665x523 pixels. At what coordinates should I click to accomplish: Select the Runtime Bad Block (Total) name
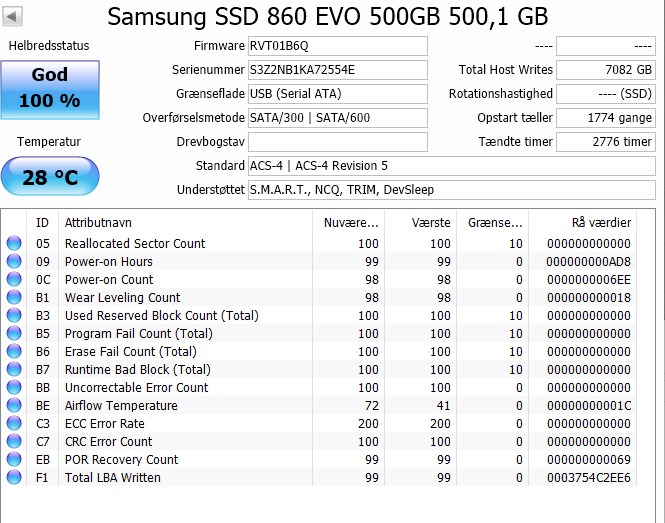138,370
